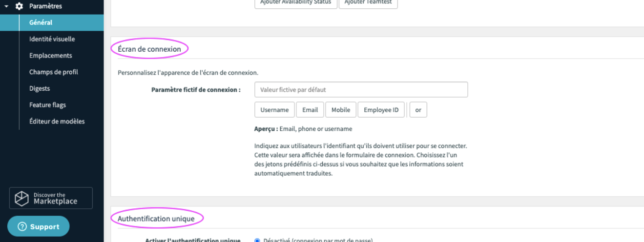Click the Paramètres gear icon
The width and height of the screenshot is (644, 242).
pyautogui.click(x=20, y=6)
